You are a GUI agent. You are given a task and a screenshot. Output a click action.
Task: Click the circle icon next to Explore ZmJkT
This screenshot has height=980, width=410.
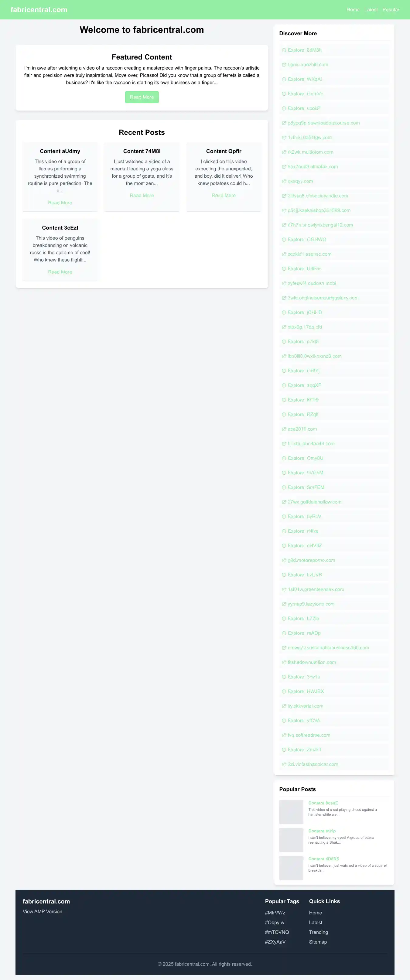click(284, 750)
